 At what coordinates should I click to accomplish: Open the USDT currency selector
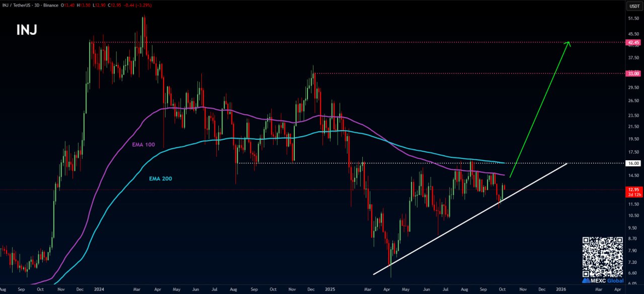[633, 6]
